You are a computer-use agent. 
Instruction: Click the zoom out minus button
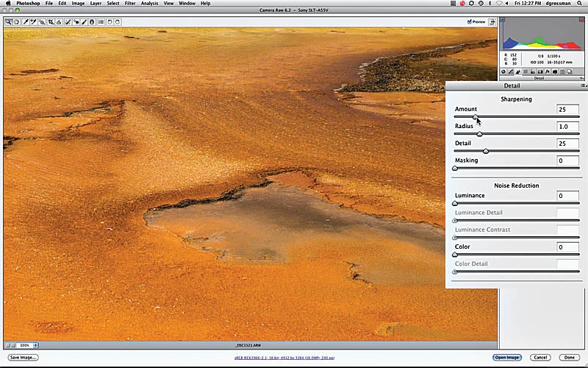click(7, 344)
